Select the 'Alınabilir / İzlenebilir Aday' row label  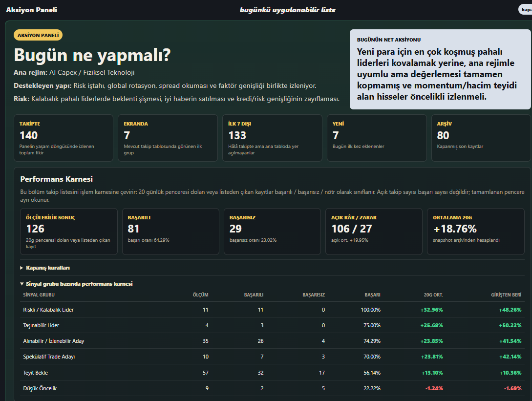tap(54, 341)
